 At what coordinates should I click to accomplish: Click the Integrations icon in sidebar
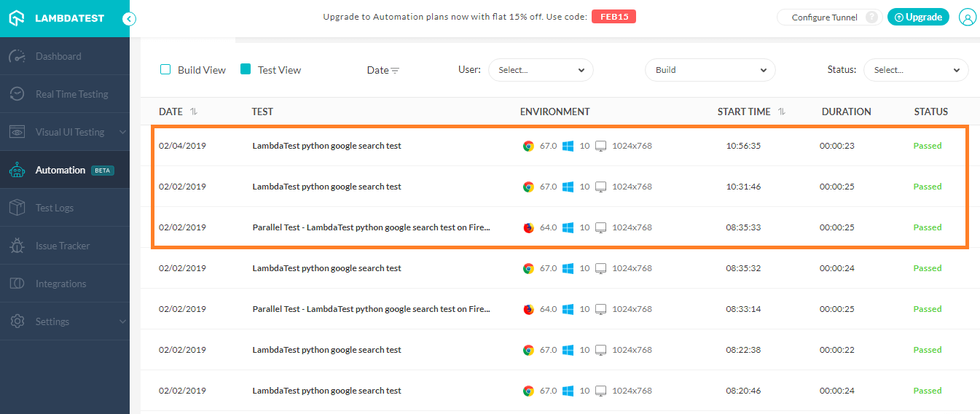point(17,284)
